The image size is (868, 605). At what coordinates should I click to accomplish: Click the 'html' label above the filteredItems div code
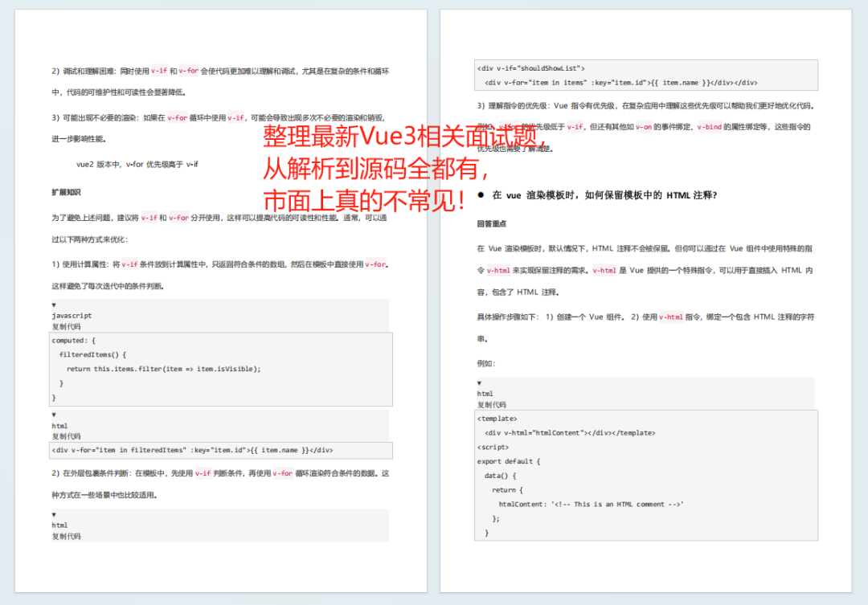(x=59, y=426)
